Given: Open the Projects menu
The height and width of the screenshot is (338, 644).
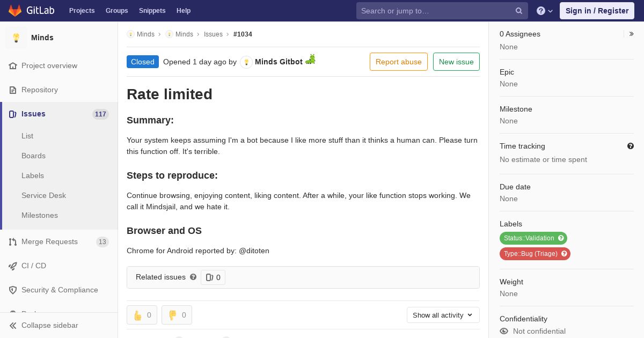Looking at the screenshot, I should tap(82, 11).
